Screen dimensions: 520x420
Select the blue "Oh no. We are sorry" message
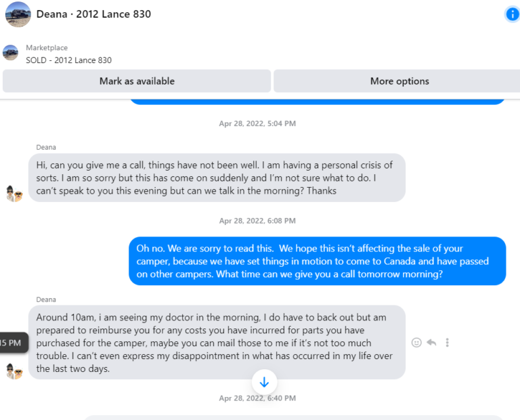317,261
